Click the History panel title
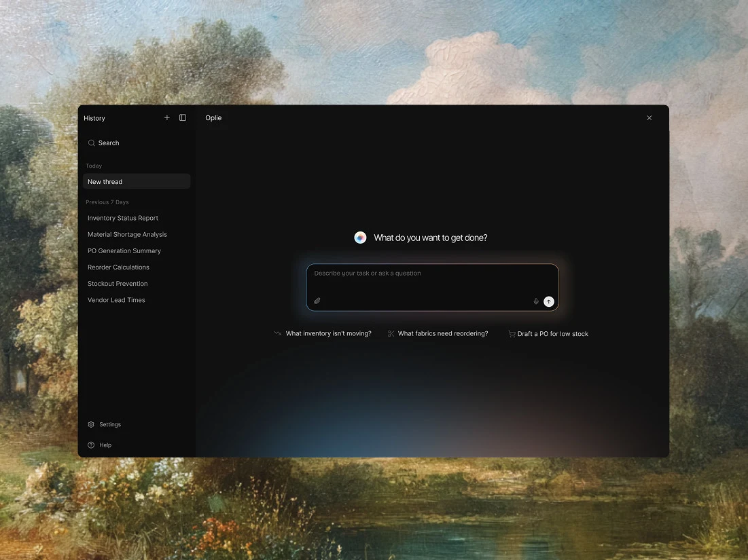This screenshot has width=748, height=560. click(x=94, y=118)
